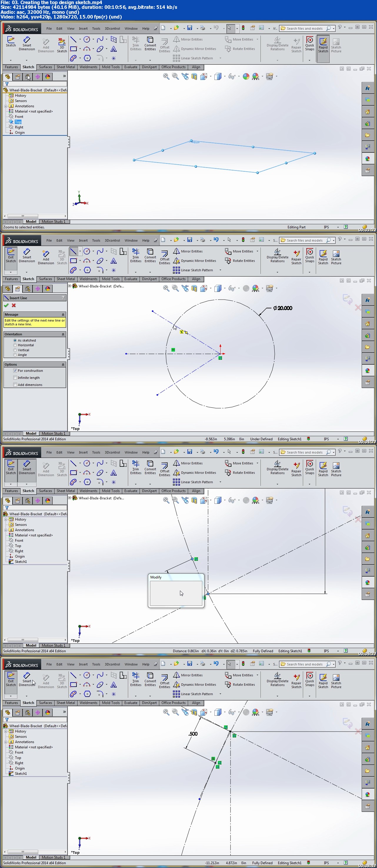Open Tools menu in the Modify dialog window

[96, 452]
